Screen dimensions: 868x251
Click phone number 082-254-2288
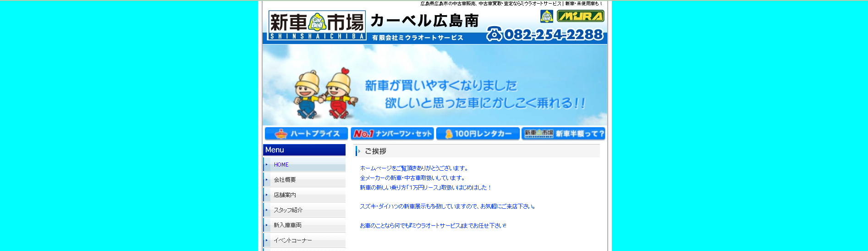tap(553, 34)
